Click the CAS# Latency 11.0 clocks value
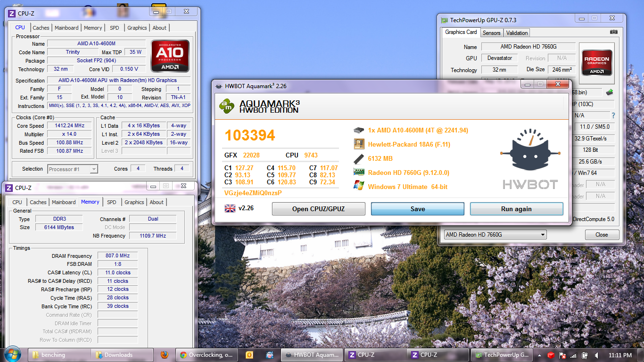This screenshot has height=362, width=644. (x=117, y=272)
